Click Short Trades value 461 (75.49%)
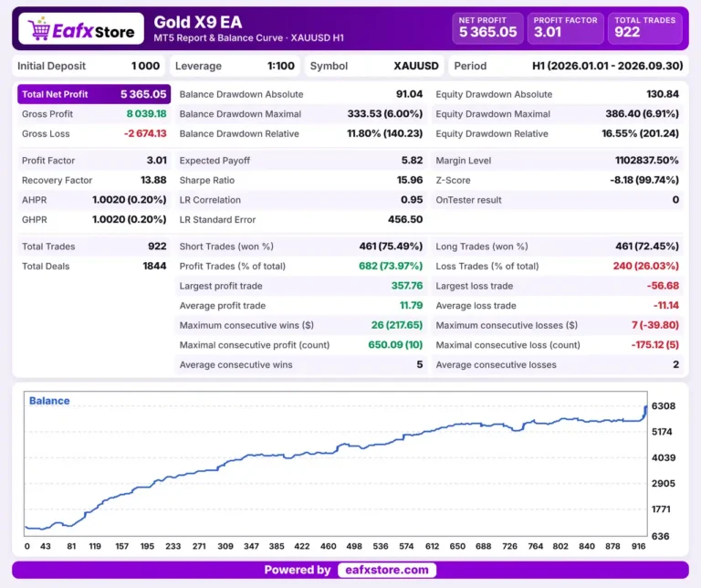Viewport: 701px width, 588px height. [391, 247]
